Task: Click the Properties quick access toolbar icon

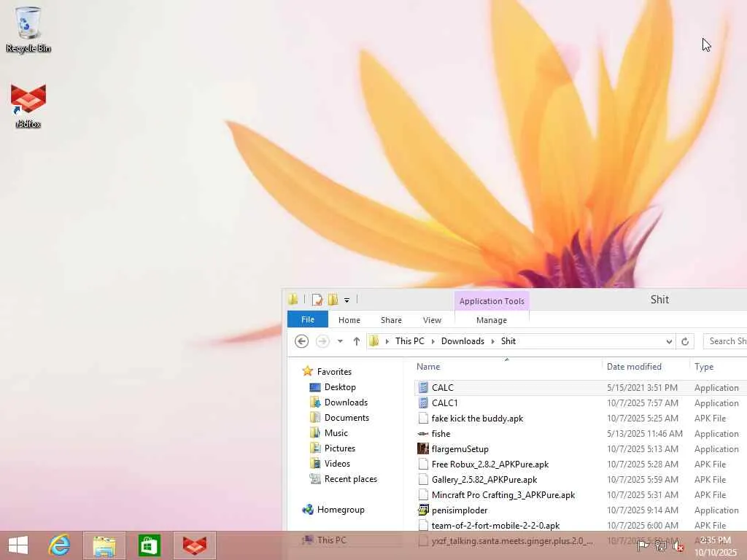Action: coord(317,300)
